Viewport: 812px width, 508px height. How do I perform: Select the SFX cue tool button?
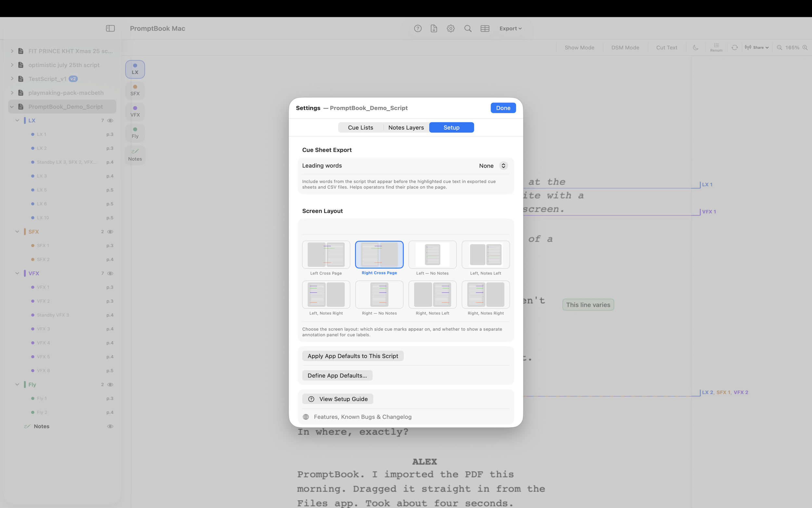pos(135,90)
